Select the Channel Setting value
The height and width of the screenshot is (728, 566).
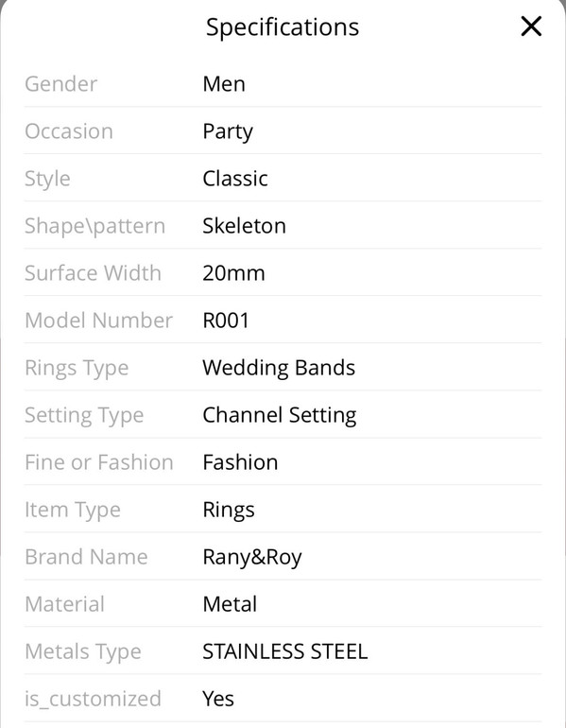pos(280,416)
